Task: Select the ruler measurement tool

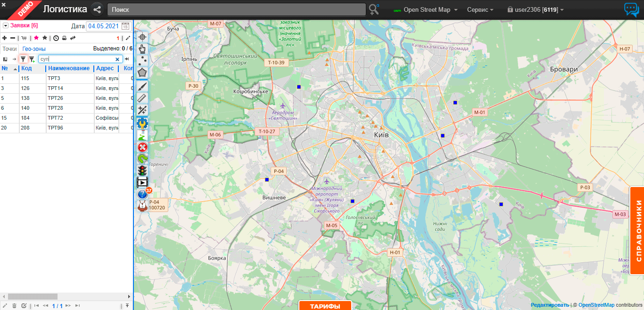Action: point(142,98)
